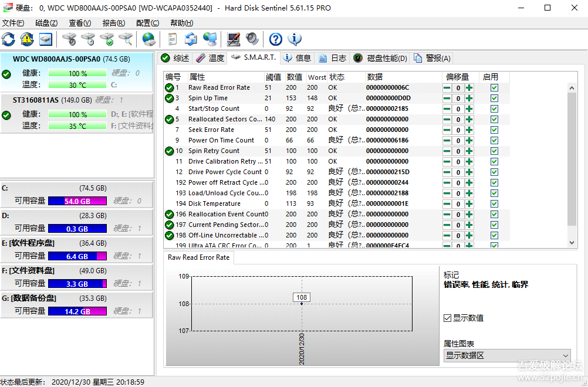The height and width of the screenshot is (387, 588).
Task: Click the WDC disk 100 % health bar
Action: (77, 73)
